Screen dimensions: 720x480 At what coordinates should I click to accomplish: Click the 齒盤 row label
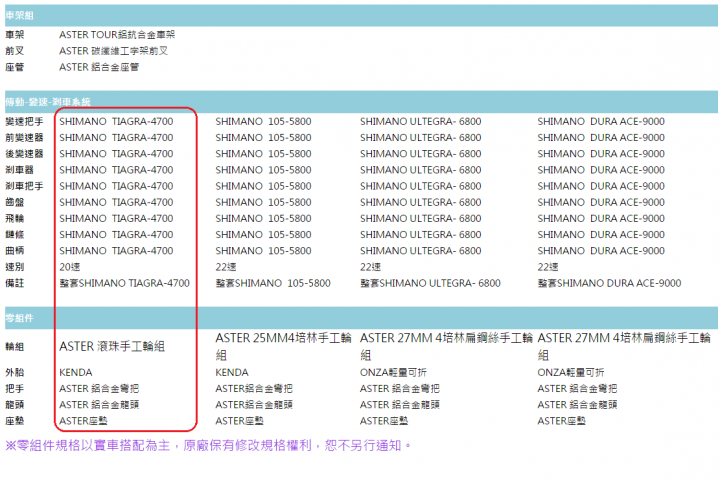[x=15, y=202]
